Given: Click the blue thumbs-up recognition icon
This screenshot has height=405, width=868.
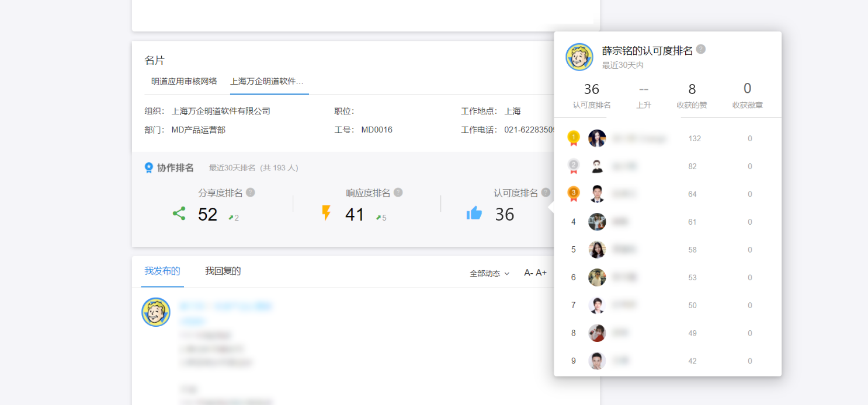Looking at the screenshot, I should (474, 214).
